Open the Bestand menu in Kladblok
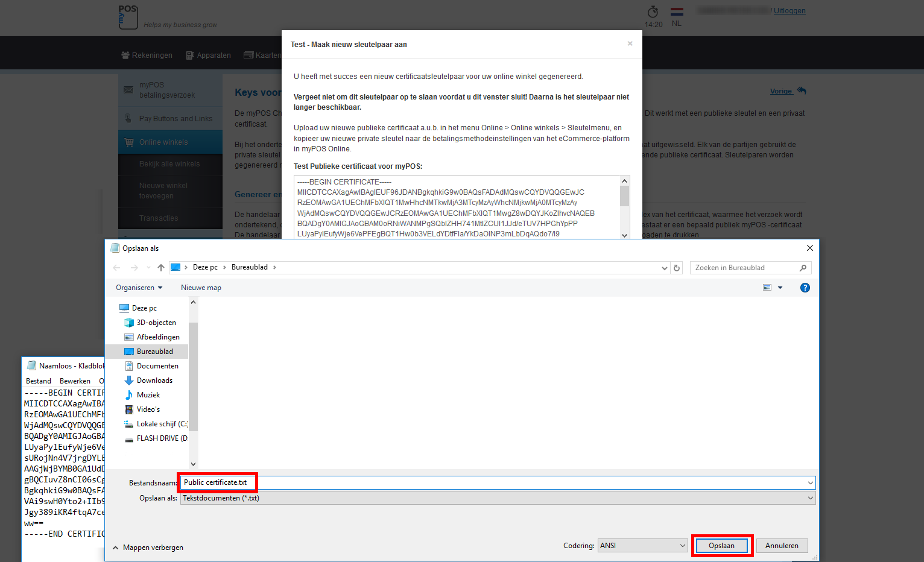 click(x=39, y=381)
